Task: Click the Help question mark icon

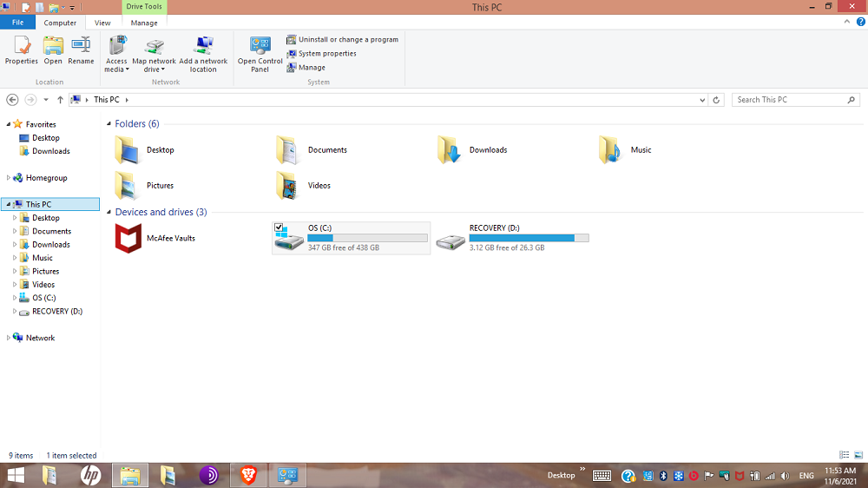Action: click(861, 22)
